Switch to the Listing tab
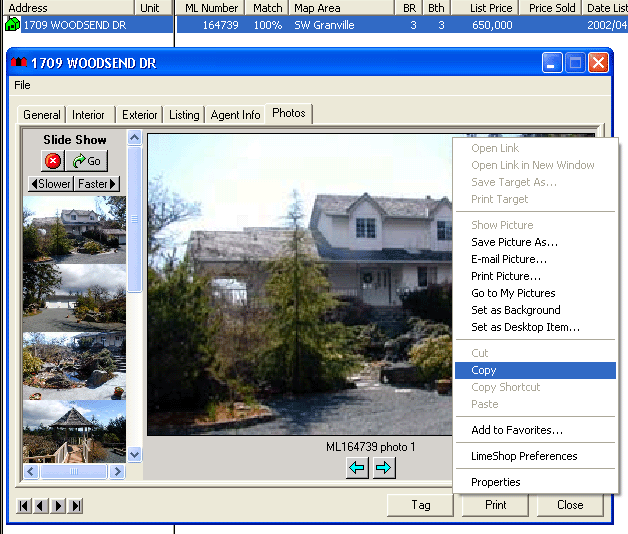628x534 pixels. click(x=184, y=115)
